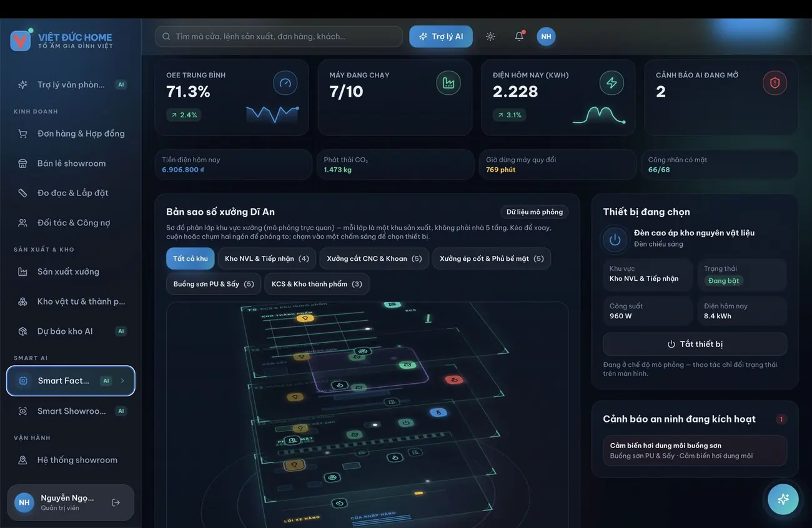
Task: Open Đối tác & Công nợ icon
Action: [x=22, y=223]
